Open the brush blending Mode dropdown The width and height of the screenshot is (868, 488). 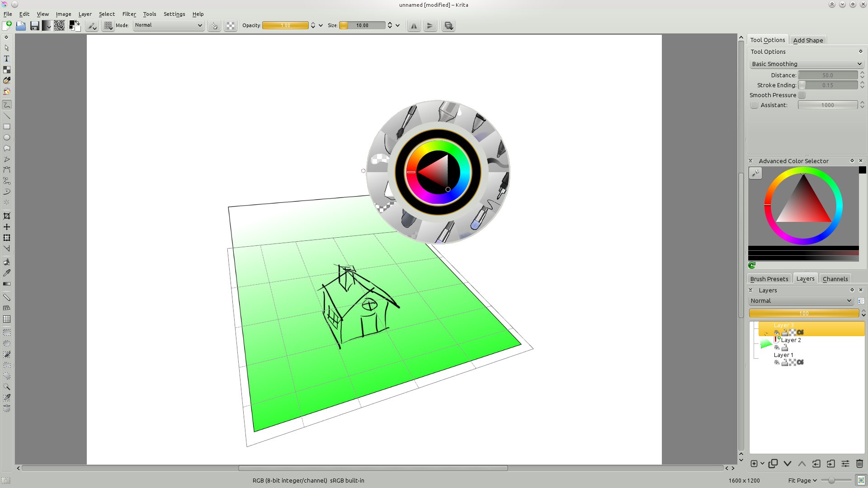point(168,25)
